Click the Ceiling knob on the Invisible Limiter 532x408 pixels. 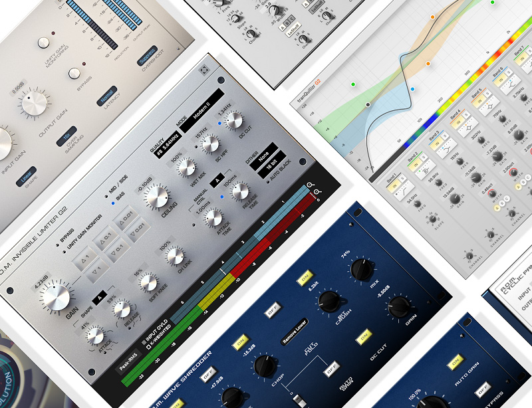coord(157,197)
